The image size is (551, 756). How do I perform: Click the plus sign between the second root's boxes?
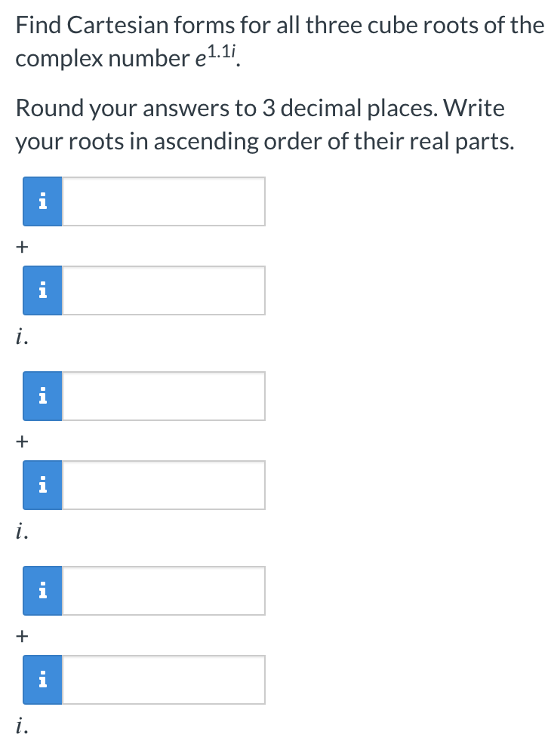pos(22,440)
